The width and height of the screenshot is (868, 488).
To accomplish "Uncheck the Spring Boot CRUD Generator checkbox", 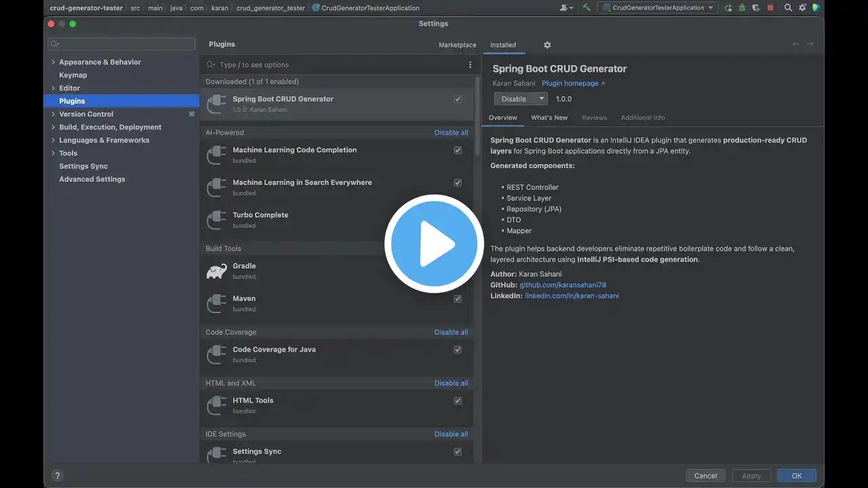I will (458, 99).
